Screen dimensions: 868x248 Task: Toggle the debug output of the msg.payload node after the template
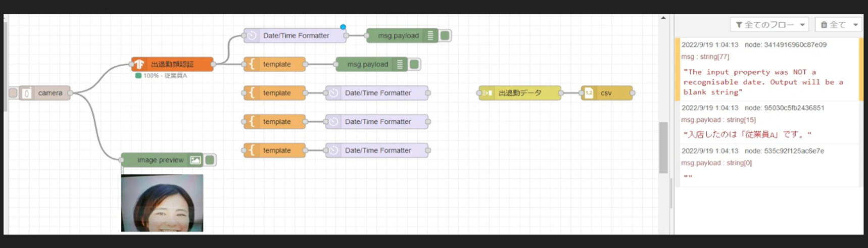[414, 64]
